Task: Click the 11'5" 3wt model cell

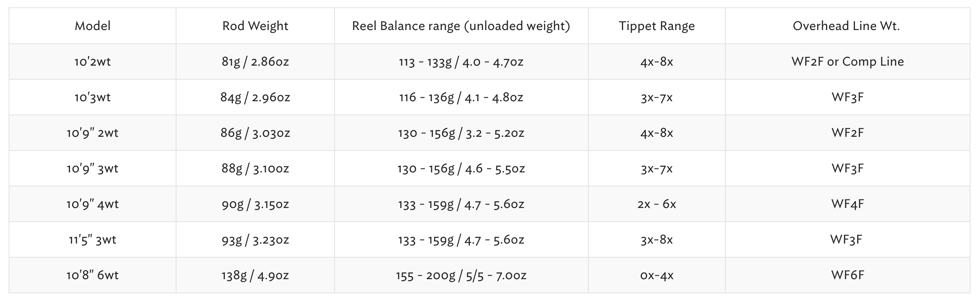Action: 92,240
